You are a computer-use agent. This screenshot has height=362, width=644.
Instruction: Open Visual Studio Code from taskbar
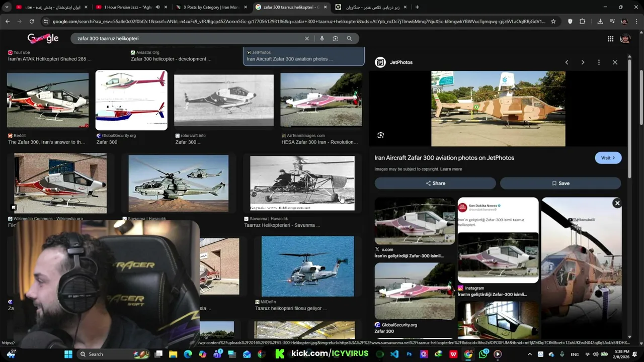click(x=394, y=354)
